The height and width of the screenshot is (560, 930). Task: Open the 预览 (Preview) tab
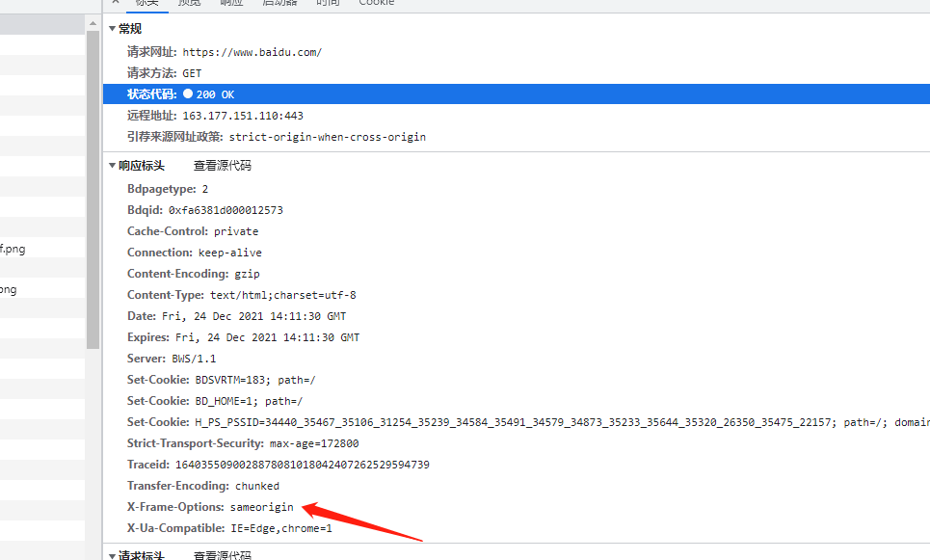click(189, 4)
